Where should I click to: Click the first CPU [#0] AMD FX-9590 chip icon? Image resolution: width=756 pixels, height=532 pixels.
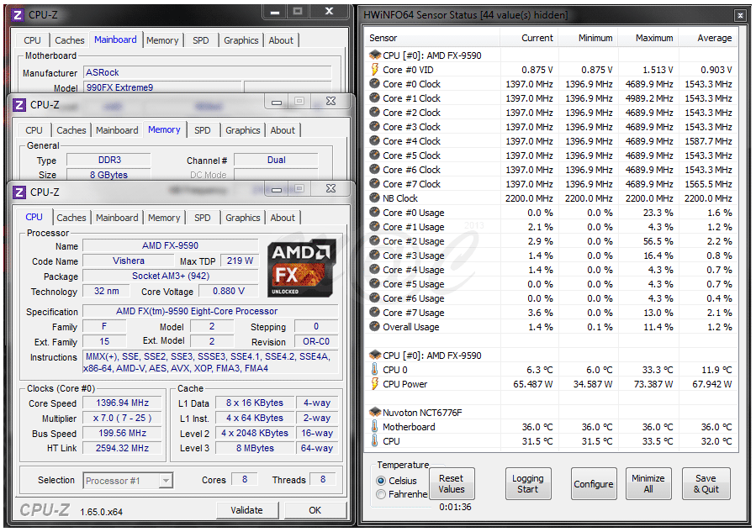tap(375, 55)
